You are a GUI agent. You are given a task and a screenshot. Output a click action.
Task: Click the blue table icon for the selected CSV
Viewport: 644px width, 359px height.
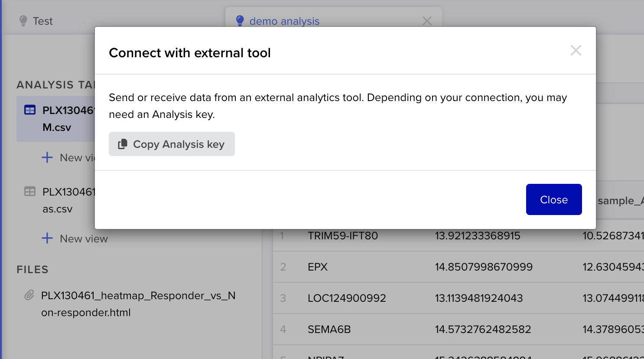click(30, 110)
